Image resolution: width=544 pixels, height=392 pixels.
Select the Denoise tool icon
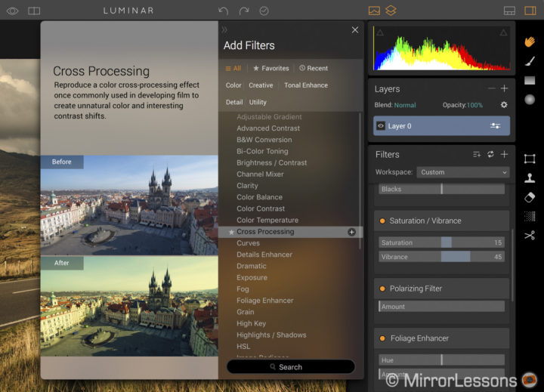(530, 217)
